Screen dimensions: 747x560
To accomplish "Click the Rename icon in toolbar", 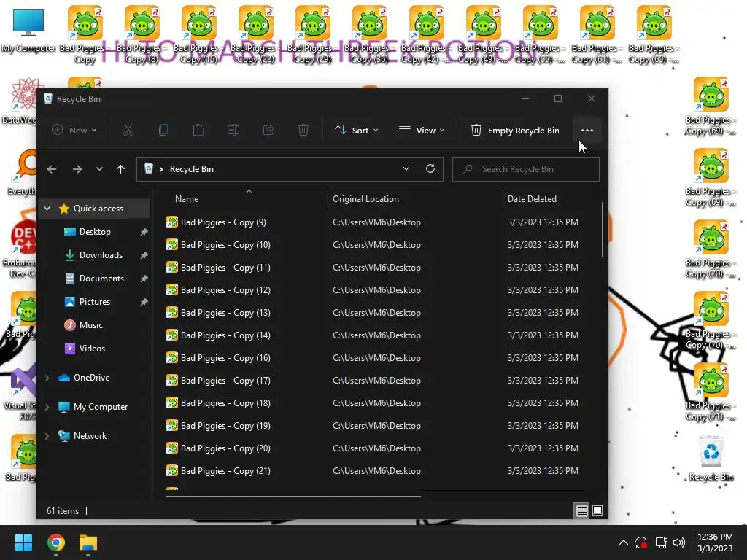I will [233, 130].
